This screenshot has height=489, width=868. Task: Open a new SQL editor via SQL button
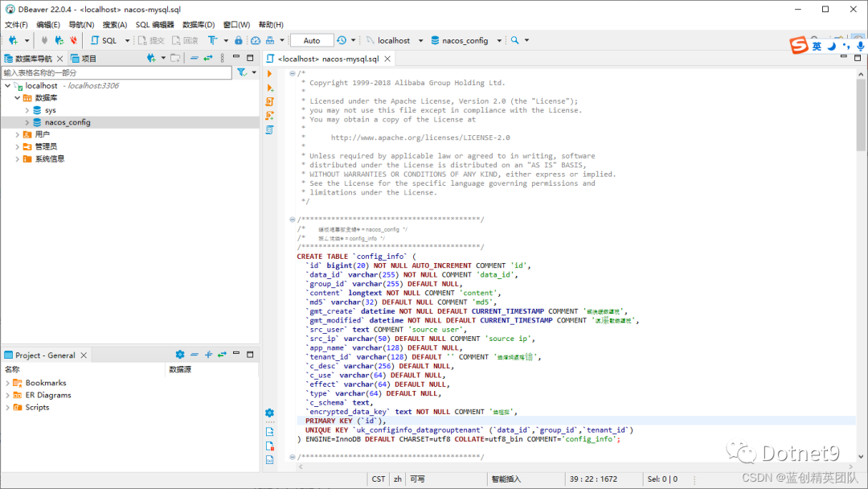pyautogui.click(x=104, y=40)
